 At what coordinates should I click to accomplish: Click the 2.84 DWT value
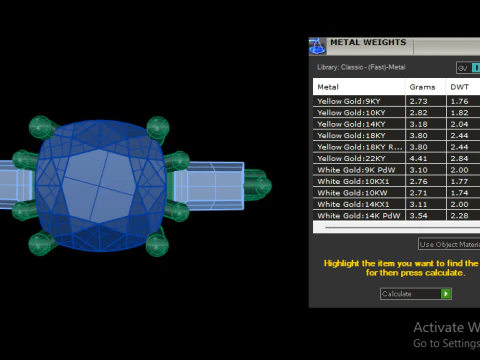point(459,158)
